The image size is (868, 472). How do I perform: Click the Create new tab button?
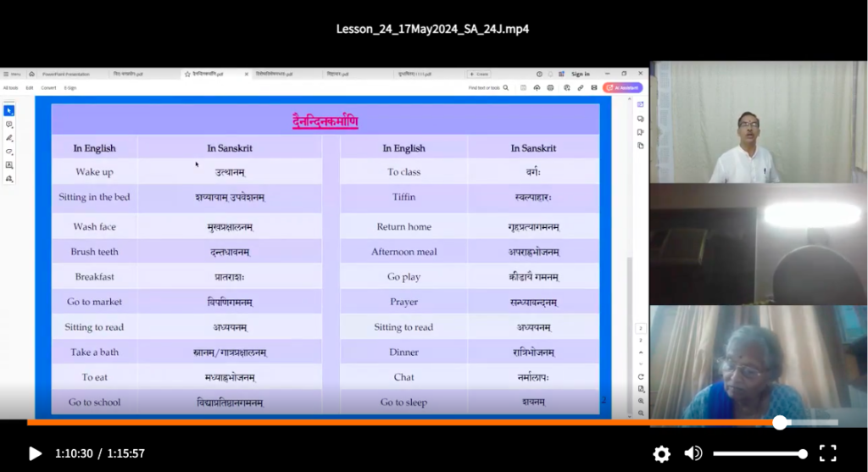[478, 74]
